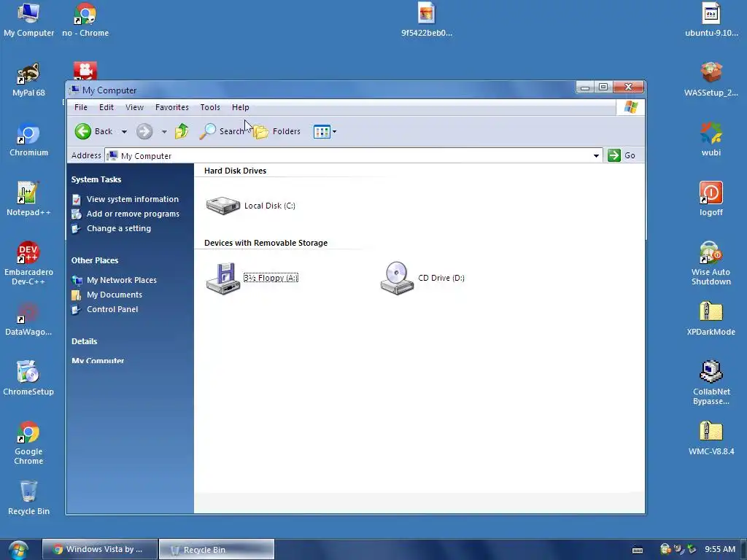Select the 3½ Floppy (A:) drive icon
This screenshot has width=747, height=560.
click(x=222, y=278)
